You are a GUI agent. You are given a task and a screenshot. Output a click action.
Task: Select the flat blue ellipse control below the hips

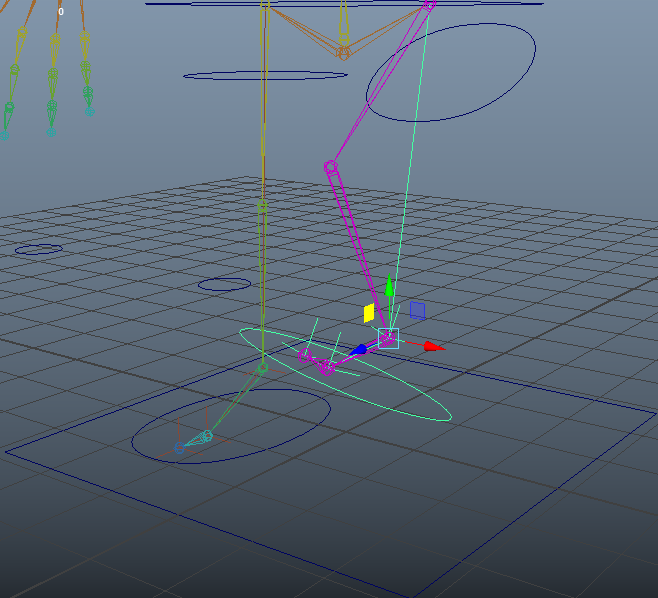pyautogui.click(x=265, y=76)
